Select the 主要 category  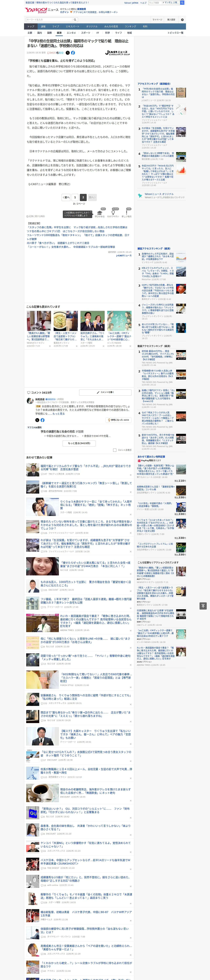tap(30, 33)
